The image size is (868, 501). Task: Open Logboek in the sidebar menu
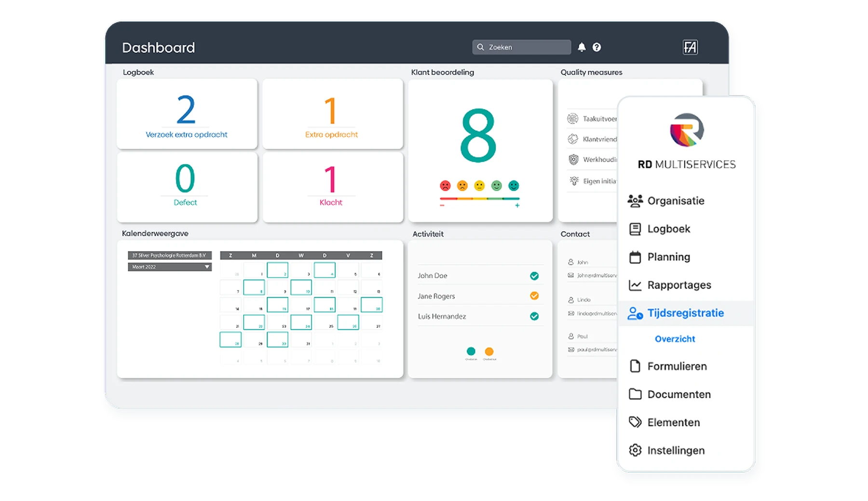point(686,229)
